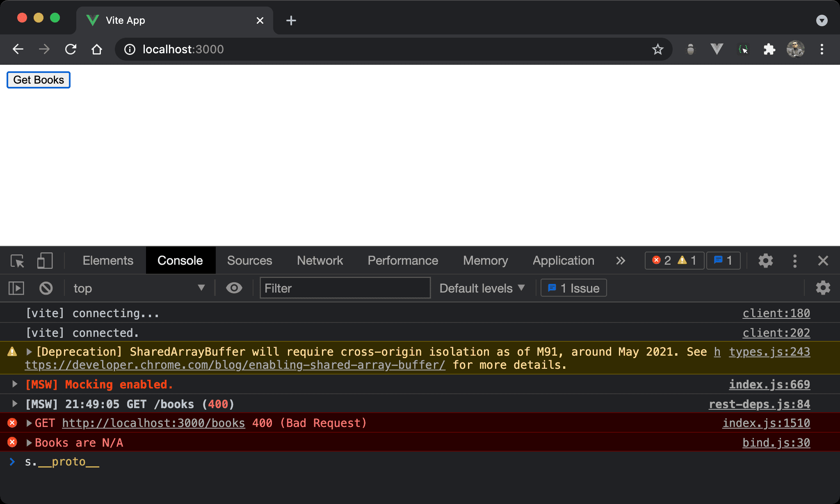Image resolution: width=840 pixels, height=504 pixels.
Task: Toggle the 1 Issue button in console
Action: point(573,288)
